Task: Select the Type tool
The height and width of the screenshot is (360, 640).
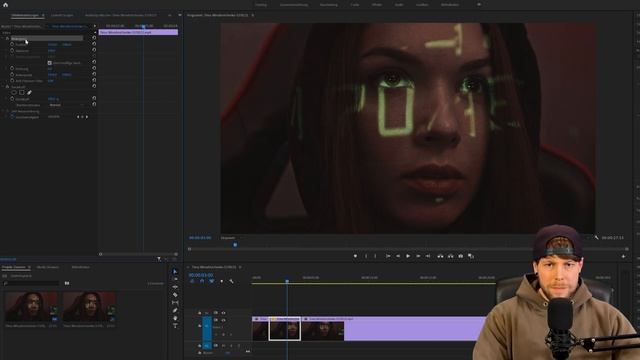Action: click(175, 325)
